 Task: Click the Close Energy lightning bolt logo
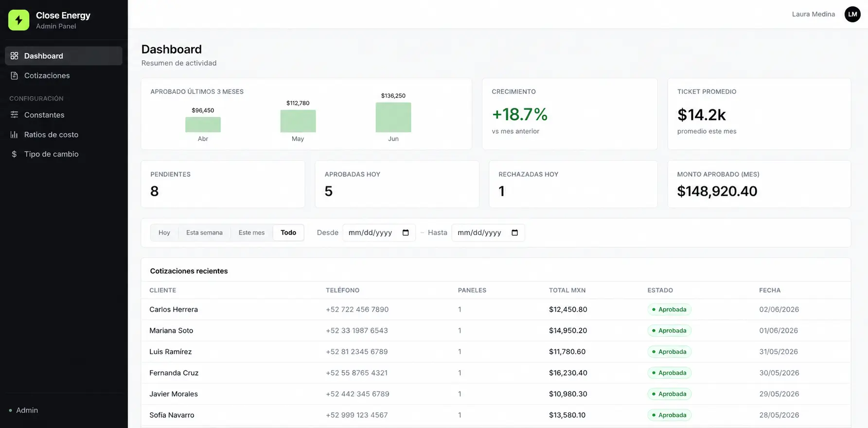coord(18,20)
